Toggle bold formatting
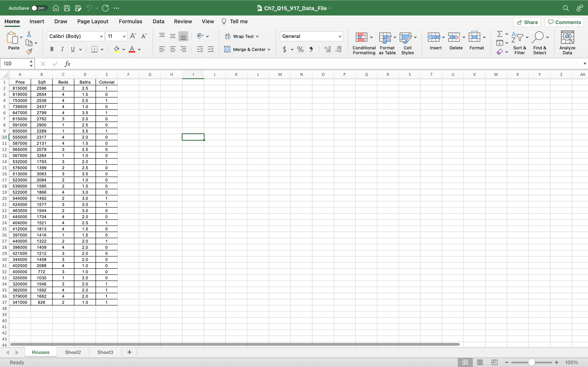 click(52, 50)
